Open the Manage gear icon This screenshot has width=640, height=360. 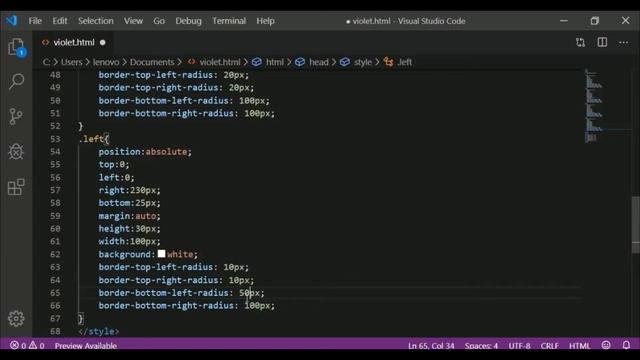tap(16, 318)
